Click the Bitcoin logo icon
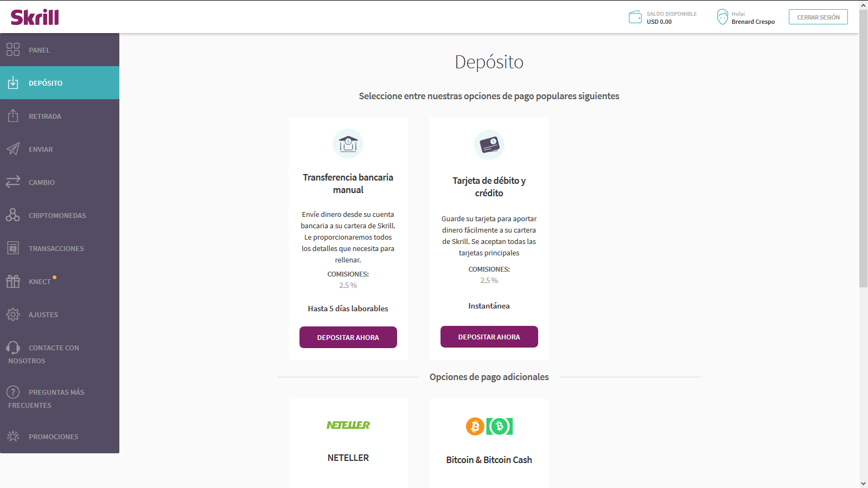This screenshot has height=488, width=868. (475, 426)
